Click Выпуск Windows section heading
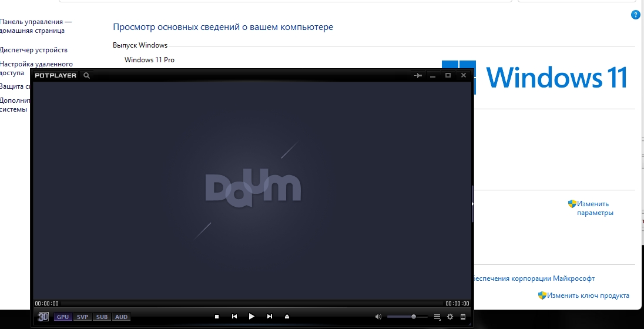This screenshot has height=329, width=644. tap(140, 45)
